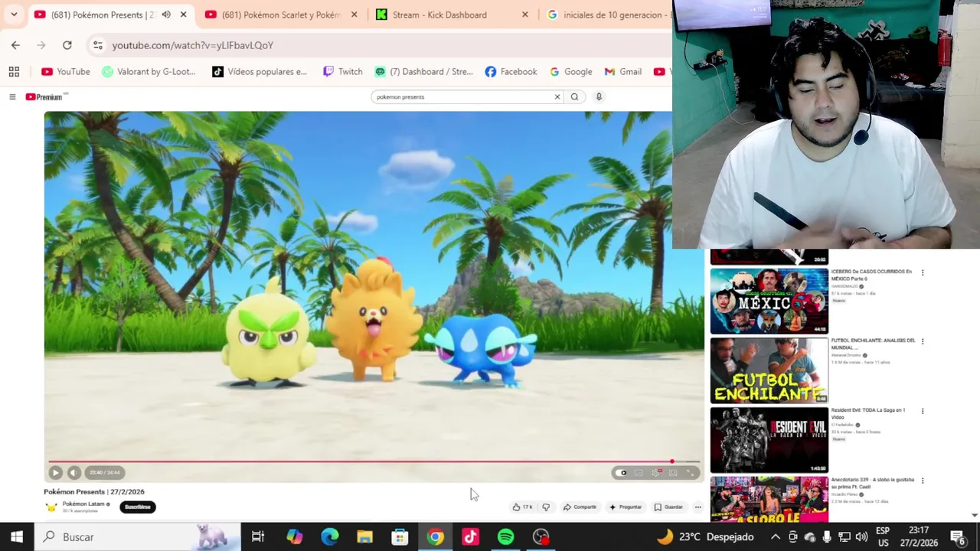
Task: Open Spotify from taskbar
Action: (505, 536)
